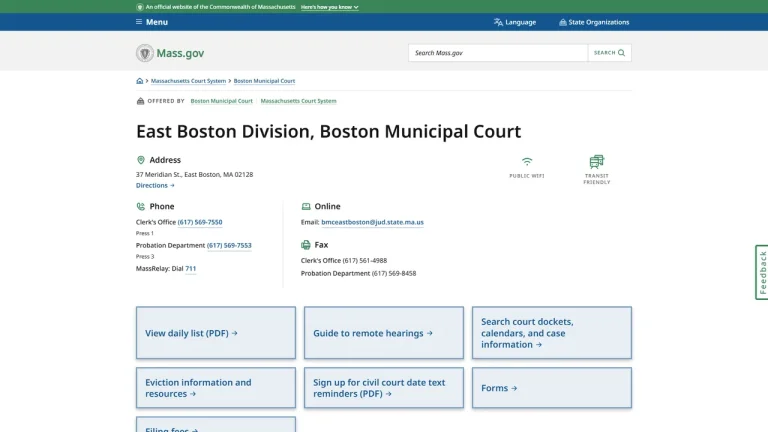Open Boston Municipal Court offered-by link
The height and width of the screenshot is (432, 768).
click(x=221, y=101)
